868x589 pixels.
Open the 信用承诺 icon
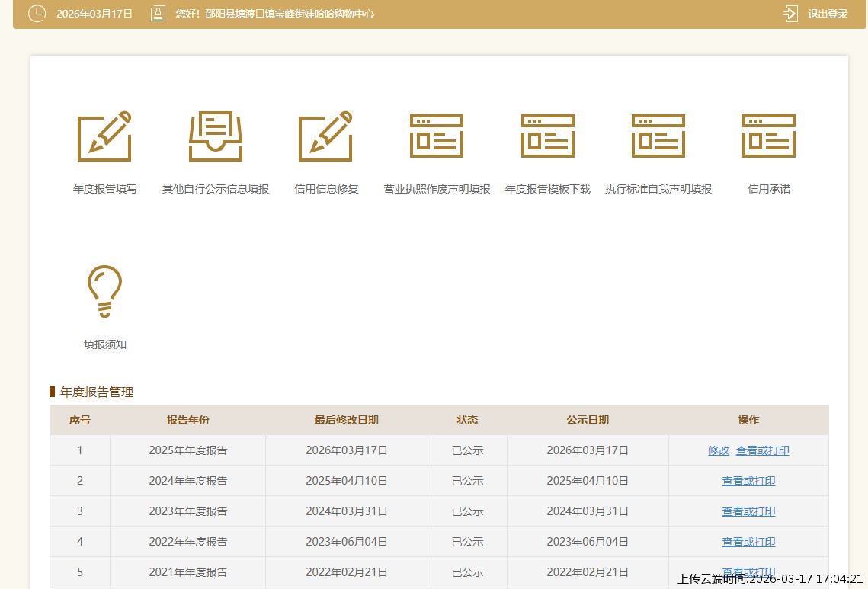coord(768,136)
